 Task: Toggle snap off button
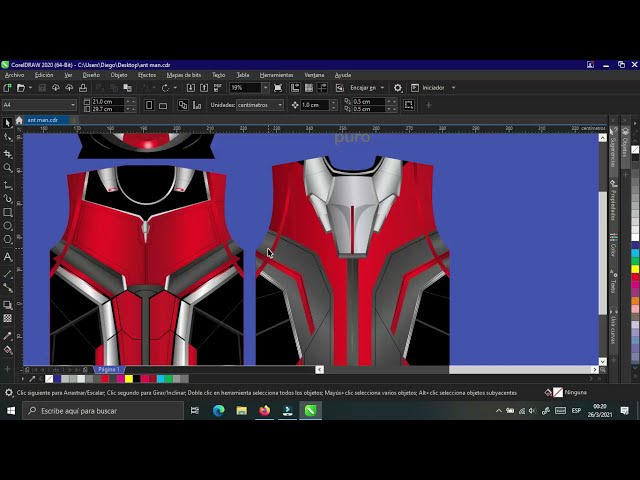tap(340, 88)
